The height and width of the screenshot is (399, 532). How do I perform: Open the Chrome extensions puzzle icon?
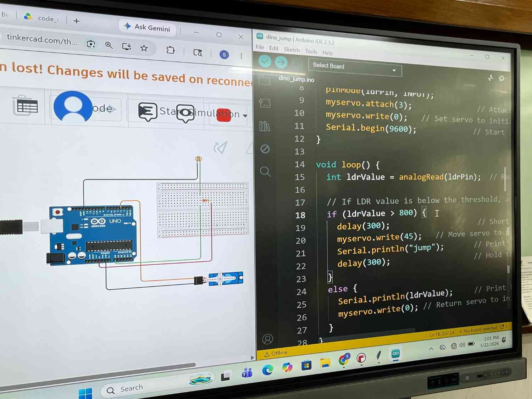click(x=171, y=50)
